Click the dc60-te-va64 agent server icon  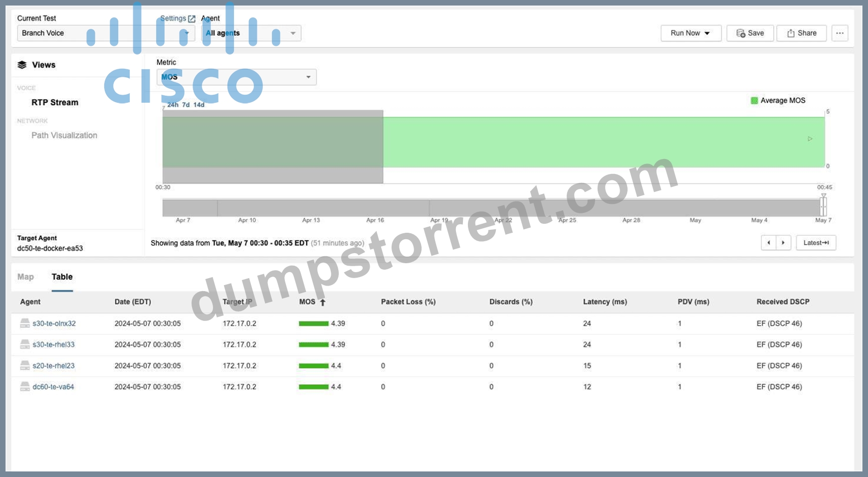coord(24,387)
